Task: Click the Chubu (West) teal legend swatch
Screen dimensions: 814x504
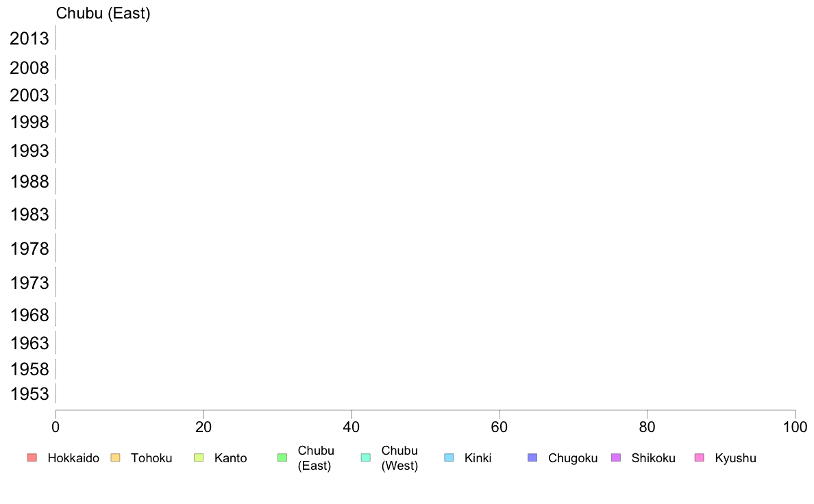Action: (365, 458)
